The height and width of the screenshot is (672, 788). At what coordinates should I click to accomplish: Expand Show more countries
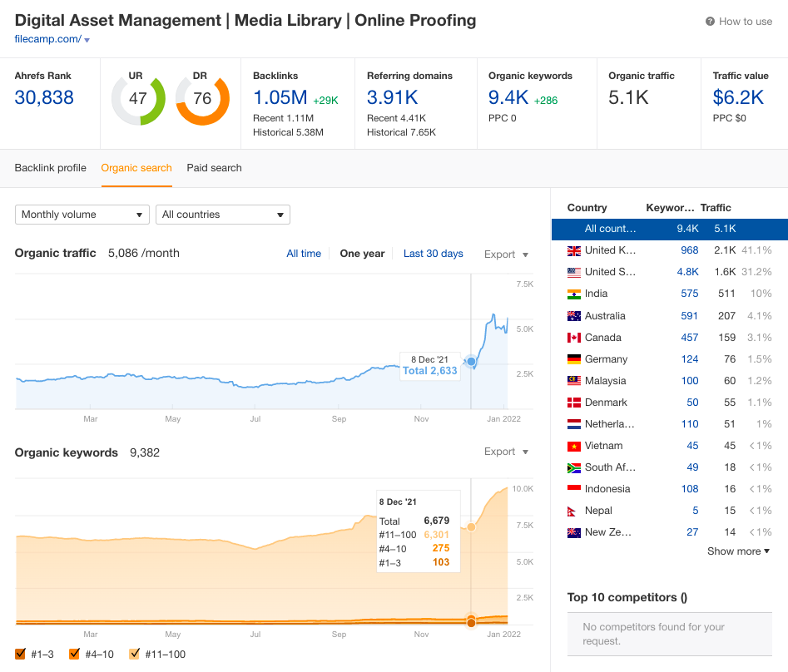(x=738, y=551)
